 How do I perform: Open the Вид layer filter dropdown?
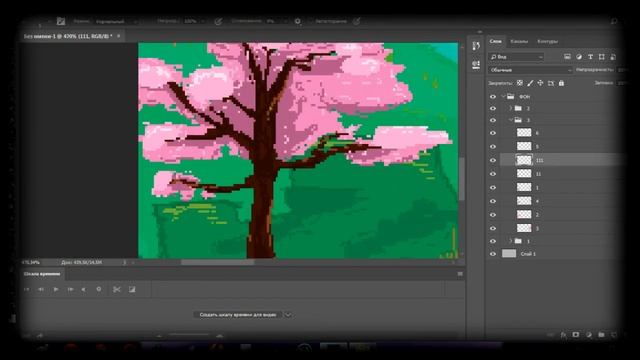tap(516, 57)
